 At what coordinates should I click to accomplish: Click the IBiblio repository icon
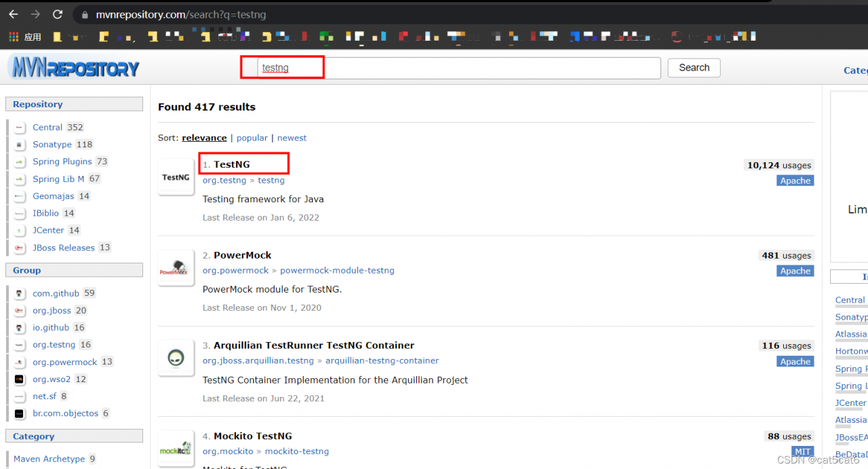coord(20,213)
